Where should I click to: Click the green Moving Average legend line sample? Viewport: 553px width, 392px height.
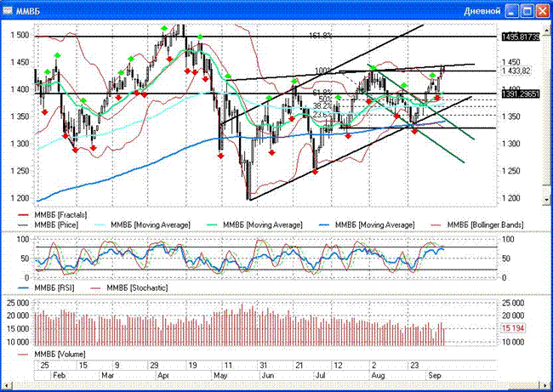click(x=212, y=224)
